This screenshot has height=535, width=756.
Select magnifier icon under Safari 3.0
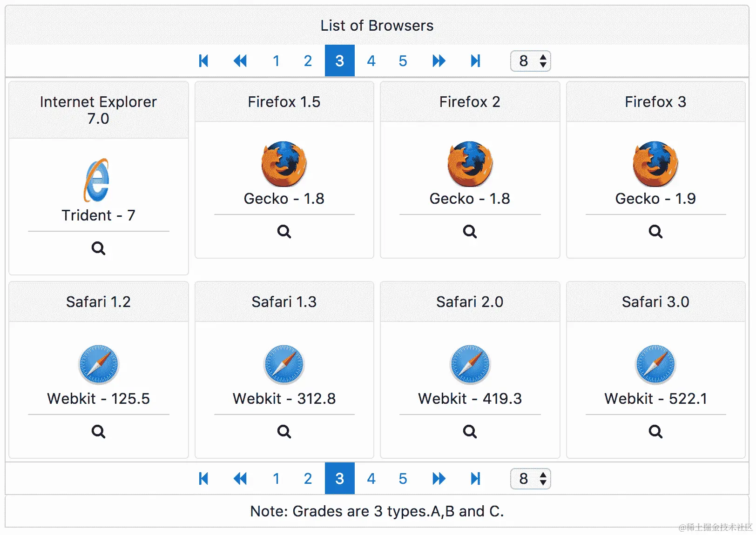655,431
